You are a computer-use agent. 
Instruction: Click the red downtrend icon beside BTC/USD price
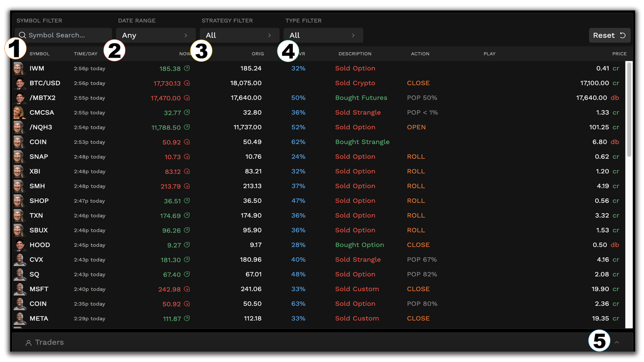tap(188, 83)
